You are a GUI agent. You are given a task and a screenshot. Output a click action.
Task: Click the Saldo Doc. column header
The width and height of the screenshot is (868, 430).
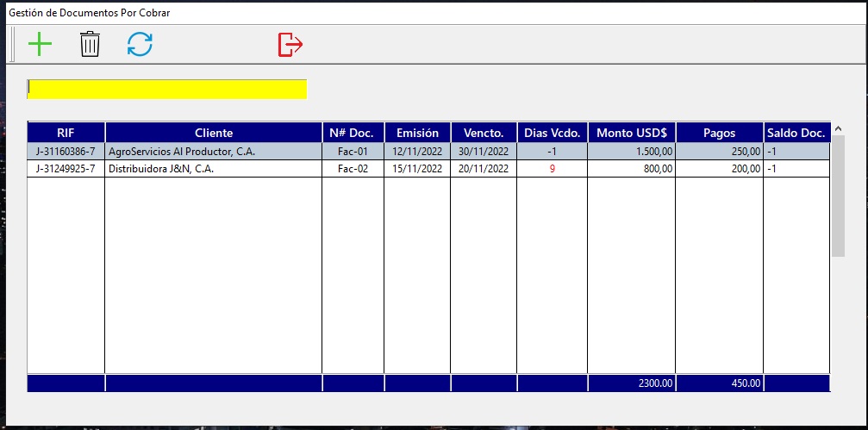tap(796, 133)
